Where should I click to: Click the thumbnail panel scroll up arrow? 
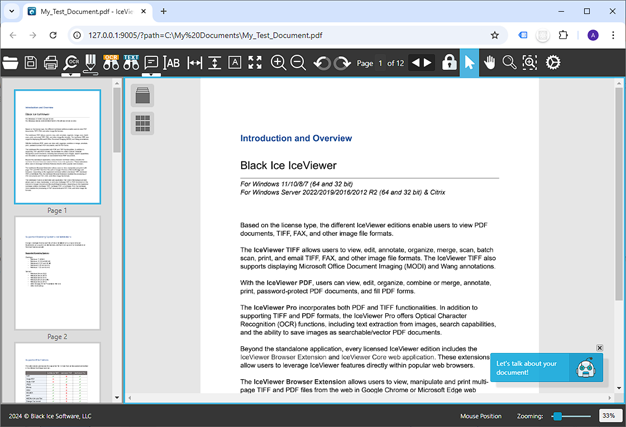[x=117, y=83]
